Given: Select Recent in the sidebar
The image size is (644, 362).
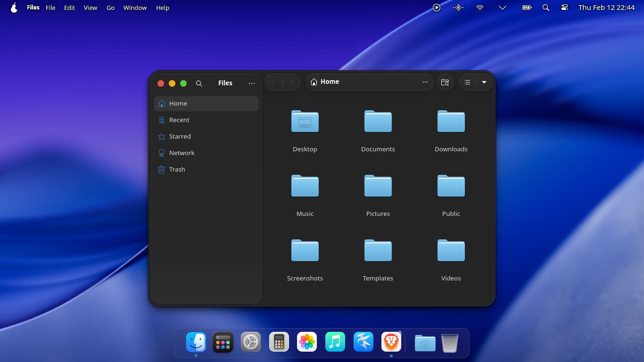Looking at the screenshot, I should pos(179,120).
